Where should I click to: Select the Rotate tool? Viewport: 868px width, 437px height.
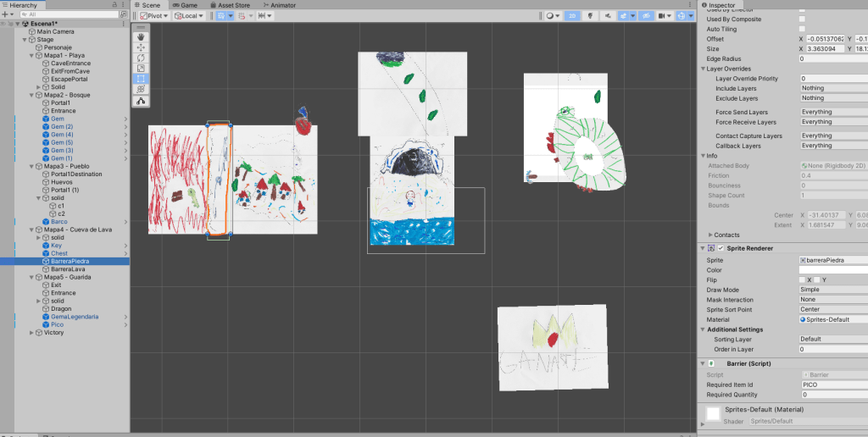[142, 58]
